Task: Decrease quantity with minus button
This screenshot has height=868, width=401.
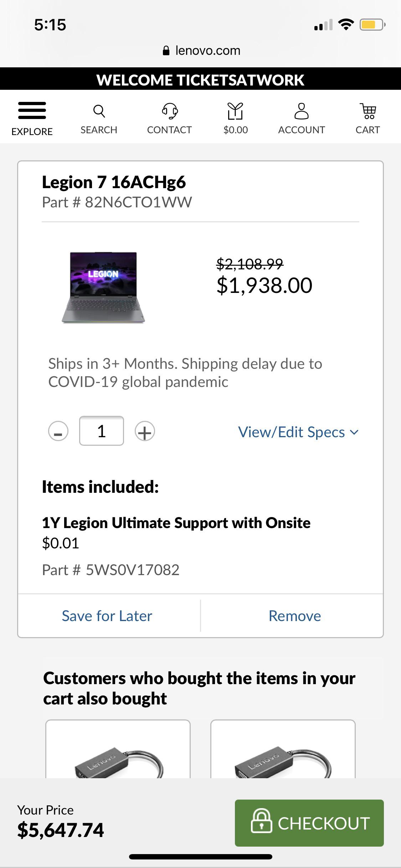Action: 58,431
